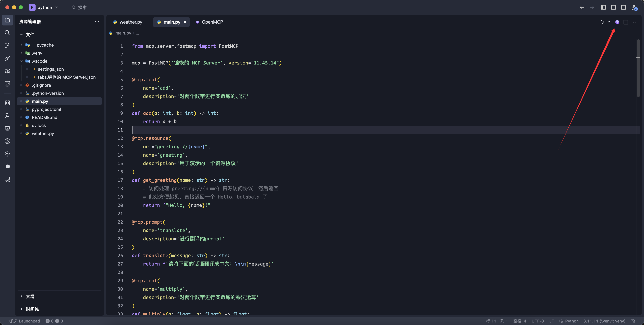This screenshot has width=644, height=325.
Task: Toggle the primary sidebar visibility
Action: (x=603, y=7)
